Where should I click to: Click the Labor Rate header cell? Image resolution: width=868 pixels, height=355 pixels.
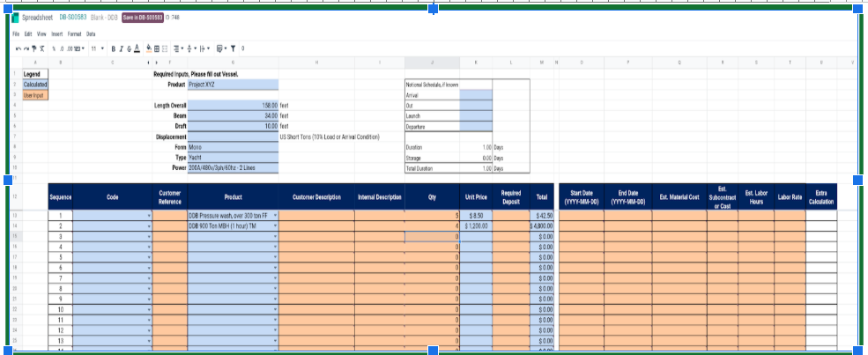pos(790,196)
